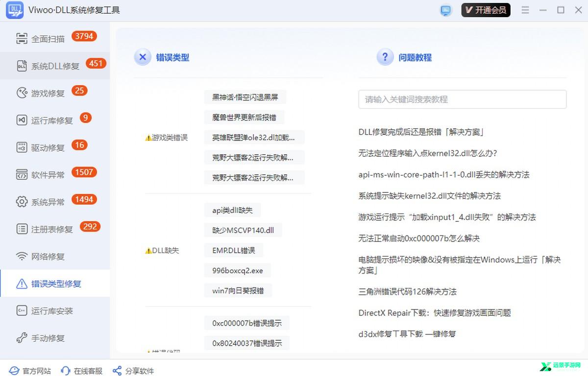The image size is (588, 379).
Task: Click the 游戏类错误 warning icon
Action: coord(148,138)
